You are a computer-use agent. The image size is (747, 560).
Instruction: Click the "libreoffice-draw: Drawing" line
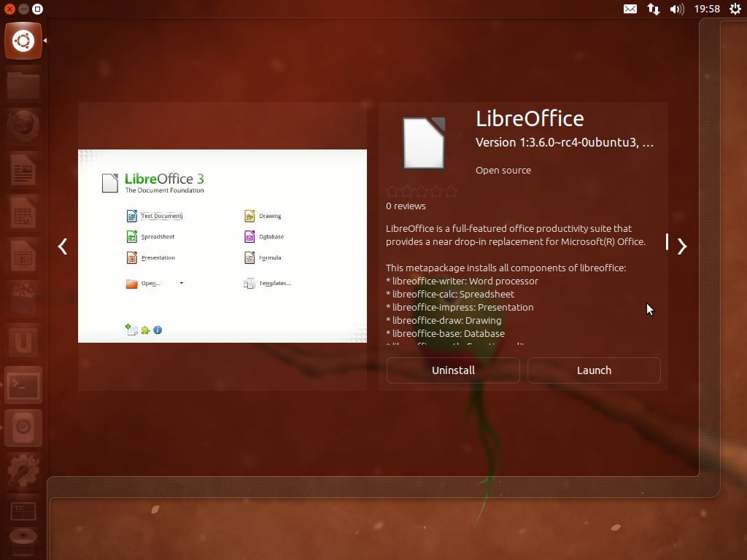point(444,321)
